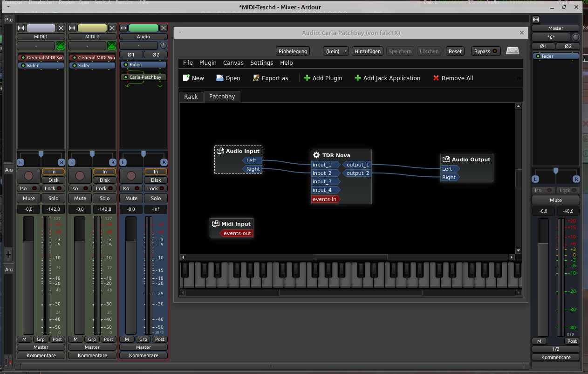
Task: Mute the Audio strip
Action: (131, 198)
